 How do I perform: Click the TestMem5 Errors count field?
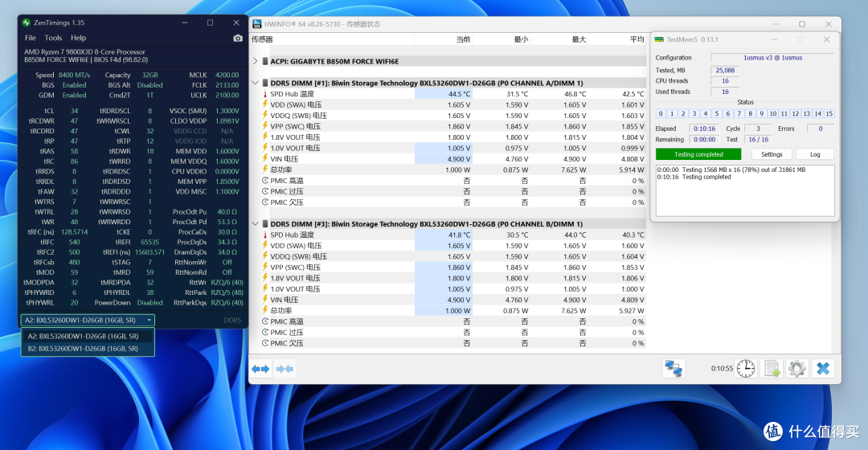(x=821, y=129)
